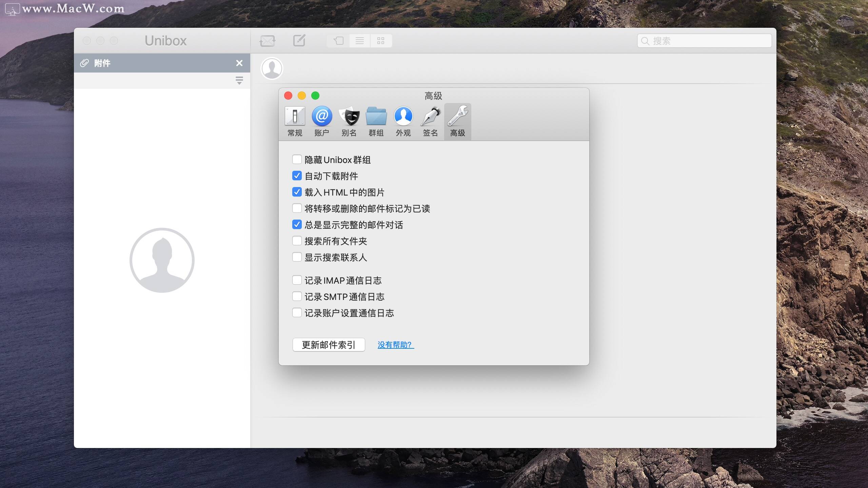The image size is (868, 488).
Task: Open the 常规 general preferences tab
Action: click(x=295, y=121)
